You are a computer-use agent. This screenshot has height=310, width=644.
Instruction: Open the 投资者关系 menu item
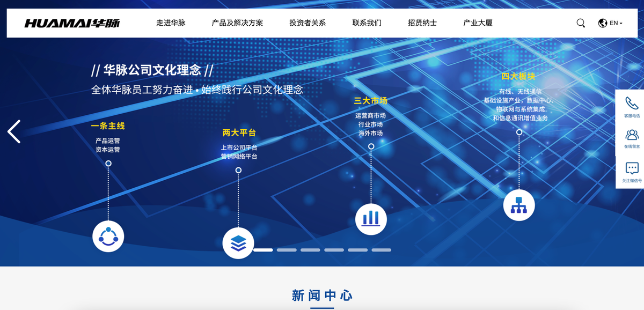coord(308,23)
